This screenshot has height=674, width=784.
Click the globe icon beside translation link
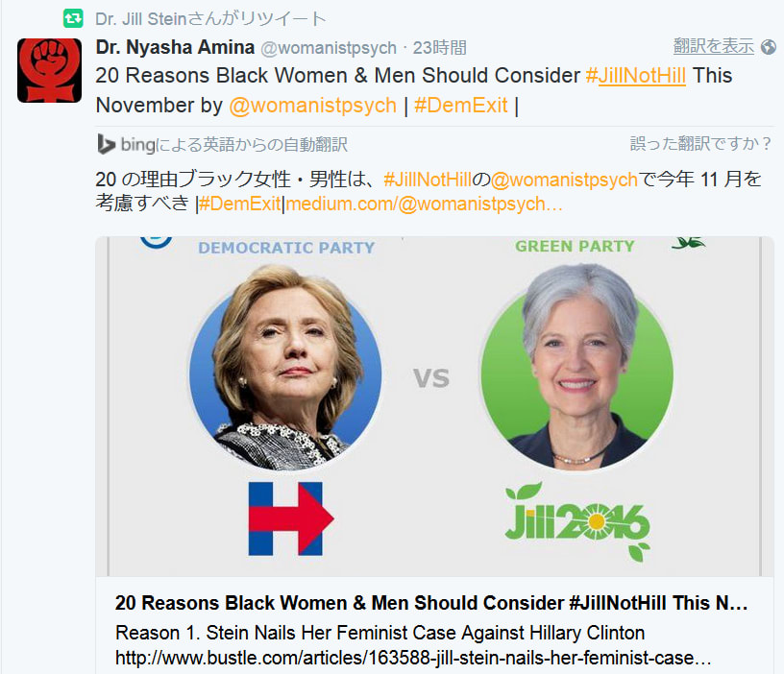769,47
